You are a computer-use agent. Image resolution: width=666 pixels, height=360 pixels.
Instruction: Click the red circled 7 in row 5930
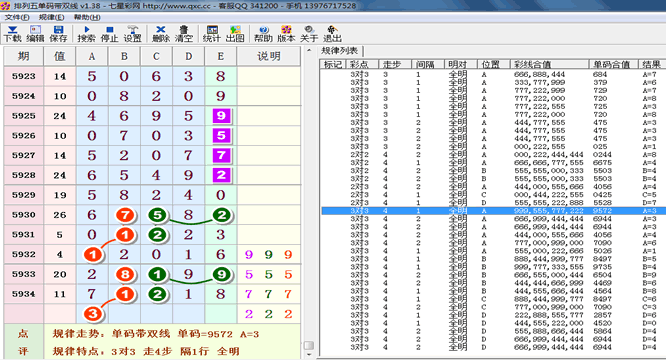125,215
